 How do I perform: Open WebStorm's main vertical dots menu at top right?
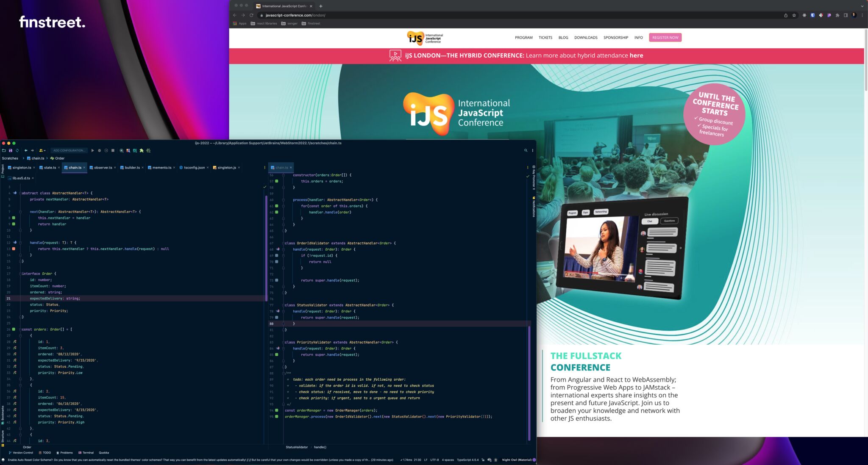pos(533,150)
